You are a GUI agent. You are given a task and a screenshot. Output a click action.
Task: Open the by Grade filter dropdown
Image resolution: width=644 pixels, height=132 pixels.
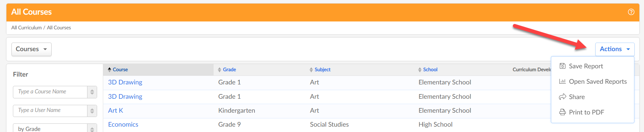(55, 128)
